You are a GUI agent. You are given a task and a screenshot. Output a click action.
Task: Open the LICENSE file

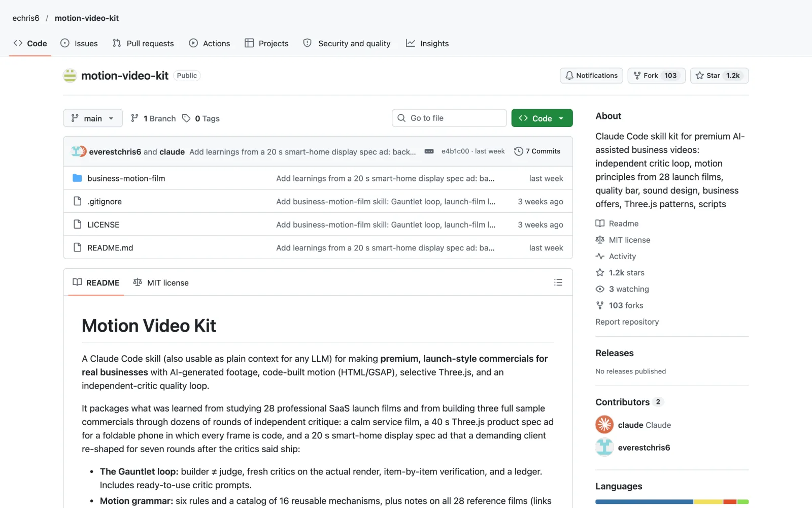coord(103,225)
